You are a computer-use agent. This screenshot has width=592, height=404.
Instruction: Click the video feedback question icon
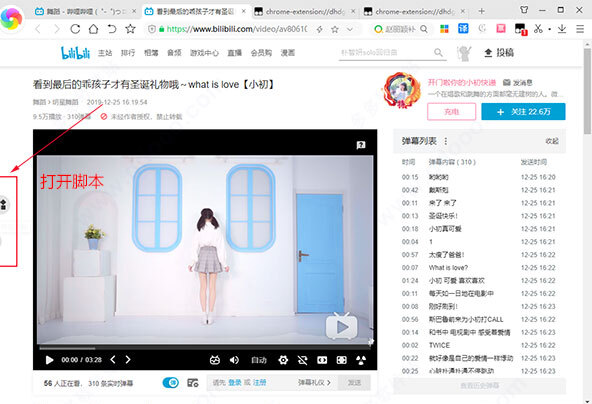(361, 145)
